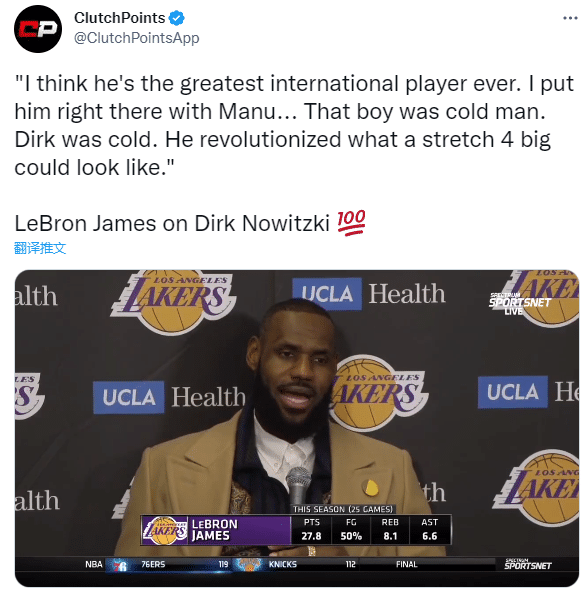
Task: Click the tweet quote text about Dirk
Action: (294, 125)
